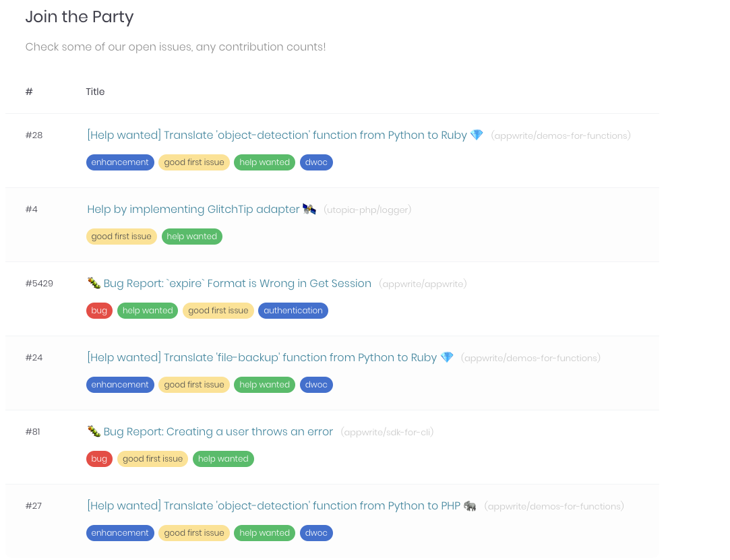
Task: Click the '#' column header
Action: 29,92
